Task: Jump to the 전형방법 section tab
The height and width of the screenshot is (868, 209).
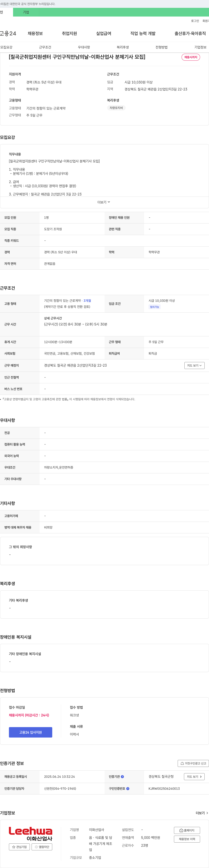Action: tap(161, 47)
